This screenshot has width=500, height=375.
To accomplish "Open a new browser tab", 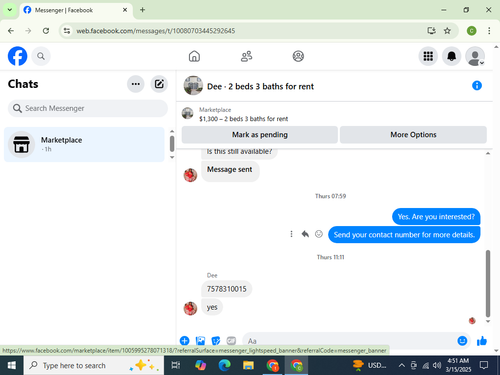I will (142, 10).
